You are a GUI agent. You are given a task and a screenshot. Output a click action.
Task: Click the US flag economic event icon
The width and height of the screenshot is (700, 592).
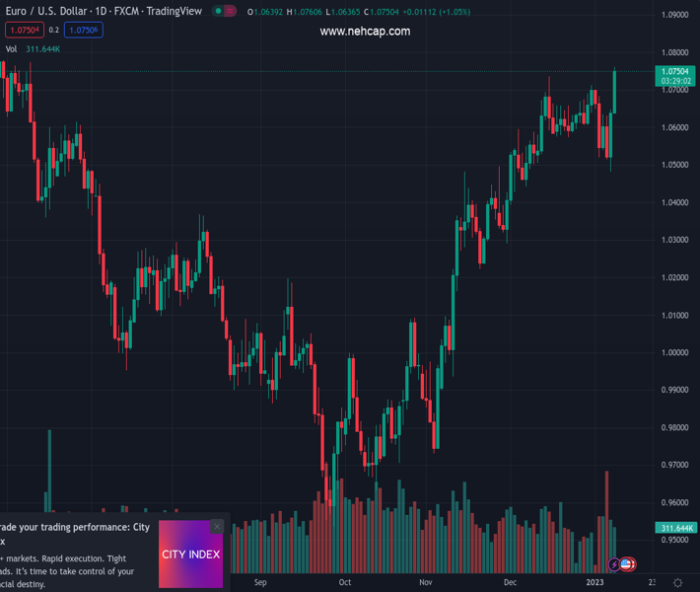[x=627, y=564]
